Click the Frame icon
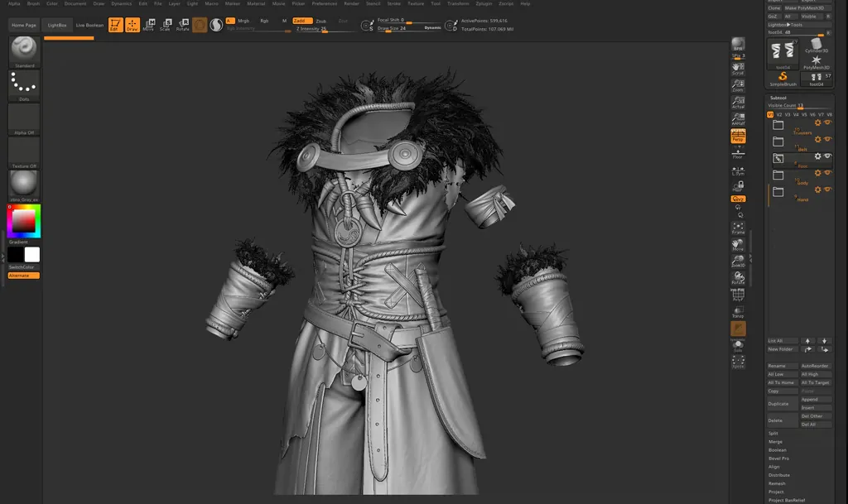Viewport: 848px width, 504px height. (x=738, y=228)
